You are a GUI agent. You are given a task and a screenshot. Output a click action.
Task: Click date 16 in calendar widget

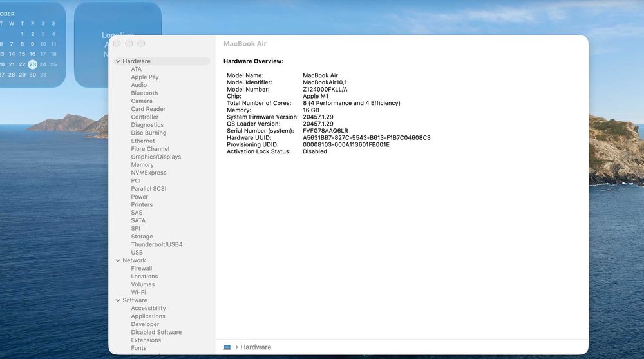(32, 54)
